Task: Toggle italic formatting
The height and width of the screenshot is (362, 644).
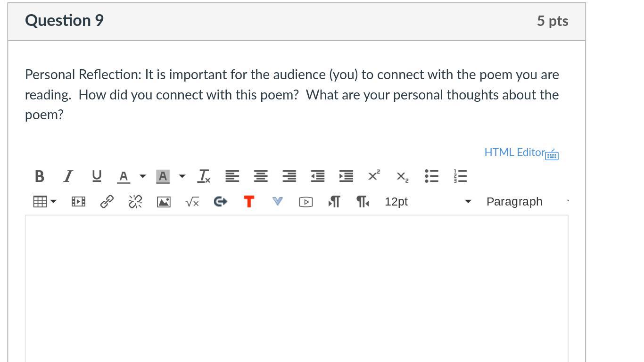Action: tap(68, 176)
